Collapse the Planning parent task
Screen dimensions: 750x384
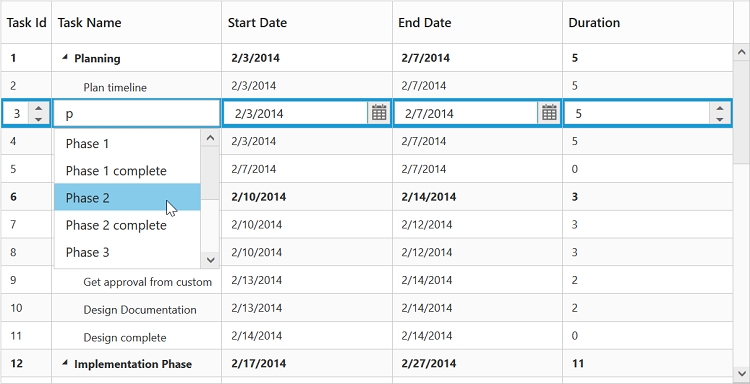65,57
